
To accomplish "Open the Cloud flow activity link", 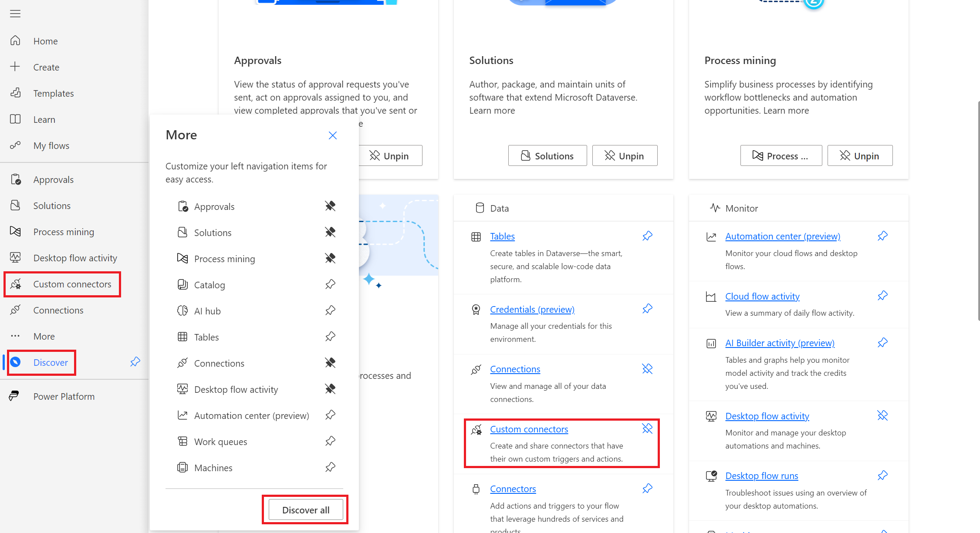I will click(x=762, y=296).
